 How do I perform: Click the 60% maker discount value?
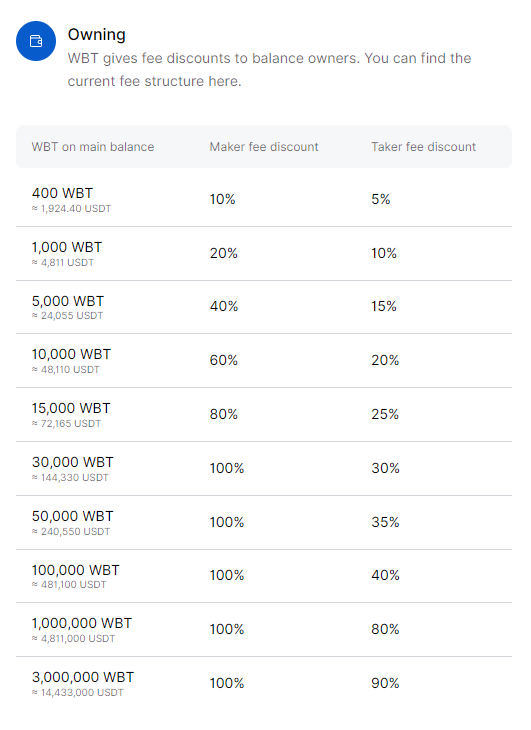(223, 360)
